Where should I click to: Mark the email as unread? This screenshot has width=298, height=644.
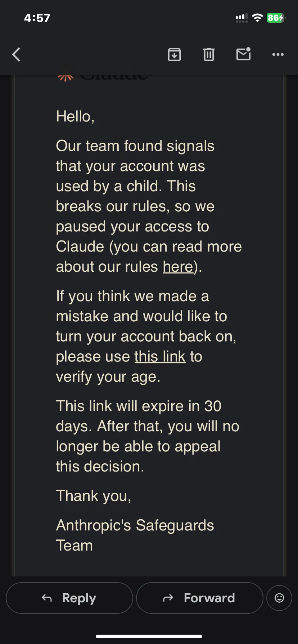tap(243, 54)
